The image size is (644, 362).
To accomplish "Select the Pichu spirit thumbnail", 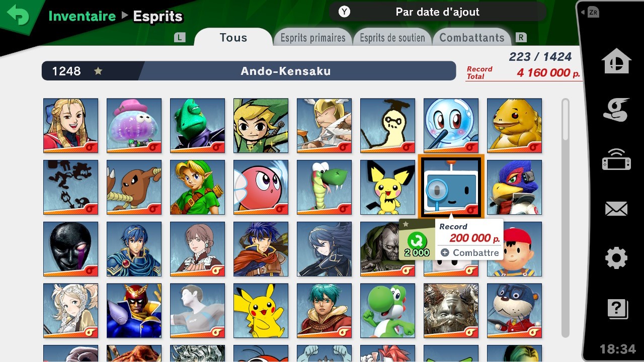I will 387,187.
